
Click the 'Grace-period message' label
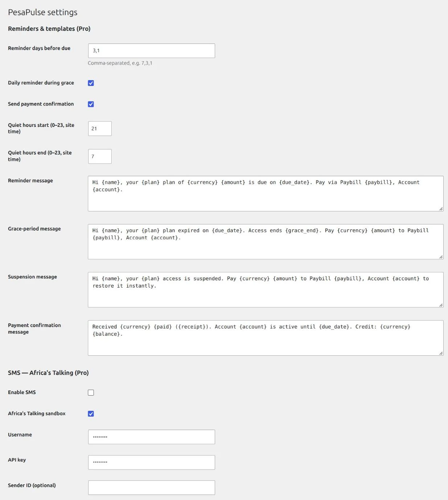[x=34, y=229]
